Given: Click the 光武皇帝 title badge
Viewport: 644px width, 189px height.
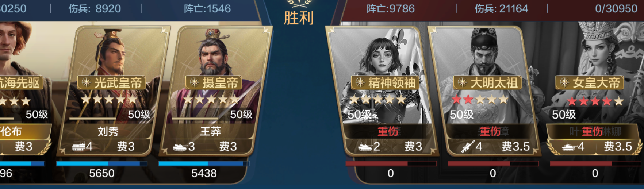Looking at the screenshot, I should [112, 83].
